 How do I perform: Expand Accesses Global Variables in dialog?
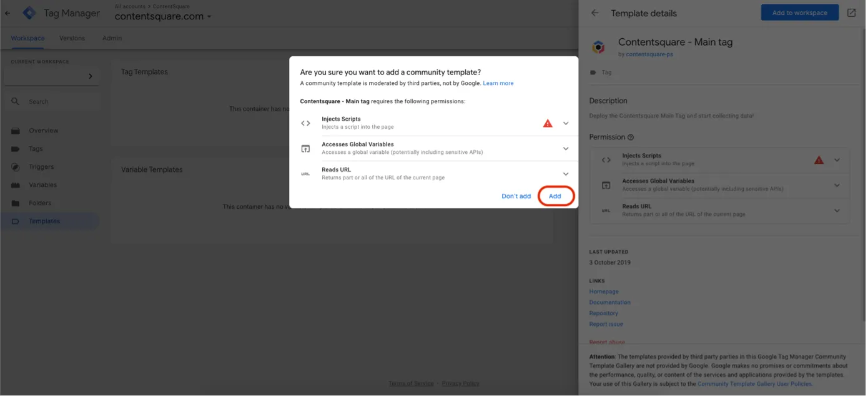(x=566, y=149)
